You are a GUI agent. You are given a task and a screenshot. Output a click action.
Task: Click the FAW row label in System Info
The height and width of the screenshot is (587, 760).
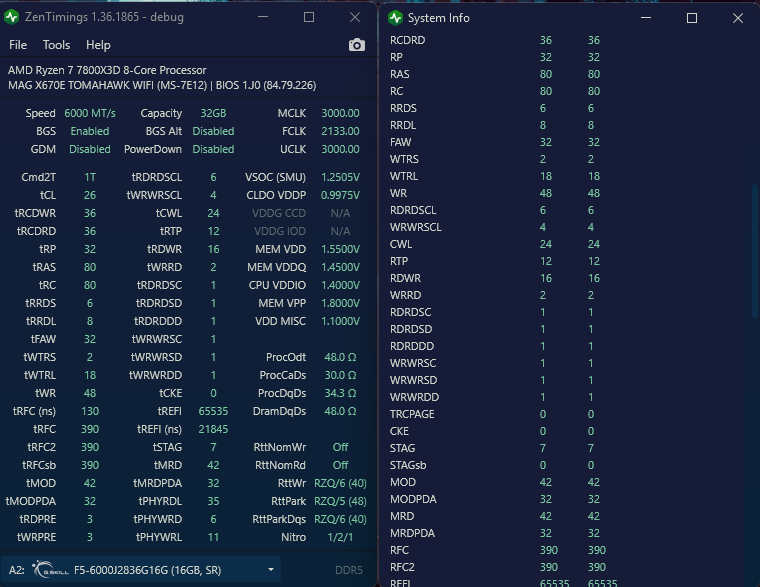pyautogui.click(x=400, y=142)
